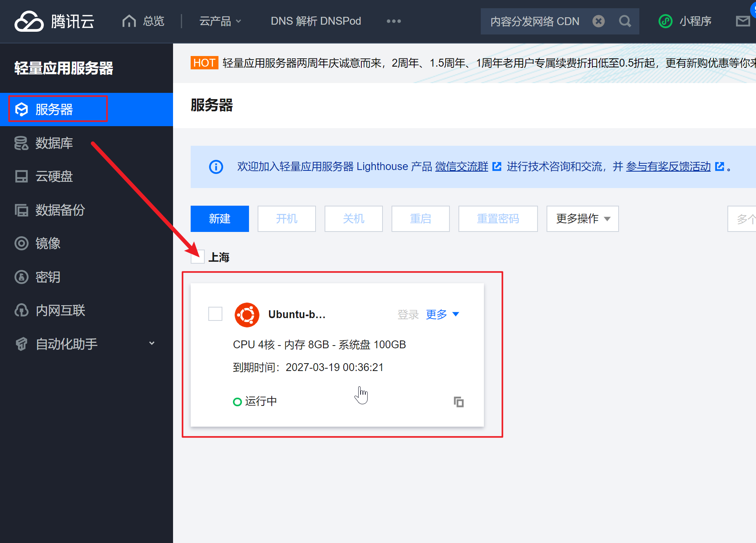
Task: Click the 镜像 sidebar icon
Action: click(22, 243)
